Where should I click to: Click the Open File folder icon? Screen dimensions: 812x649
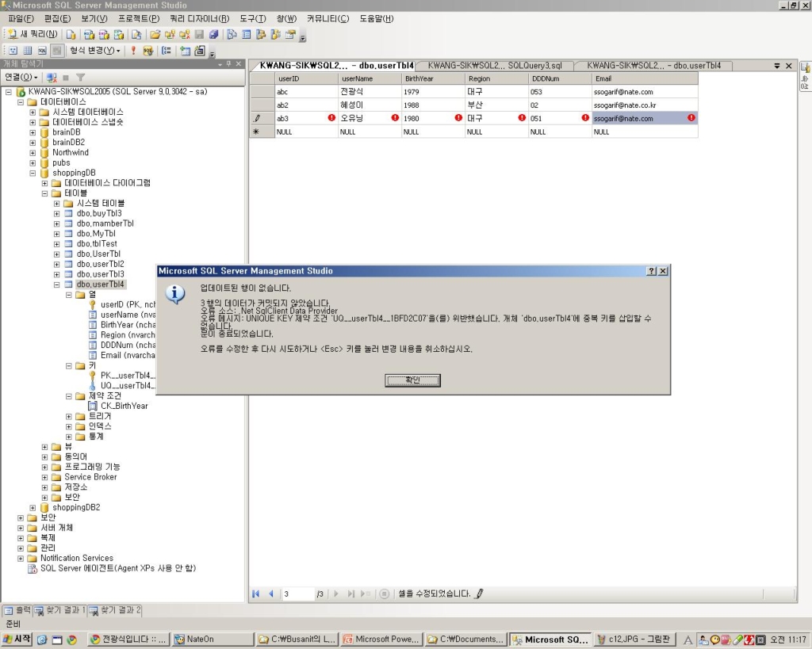(155, 34)
